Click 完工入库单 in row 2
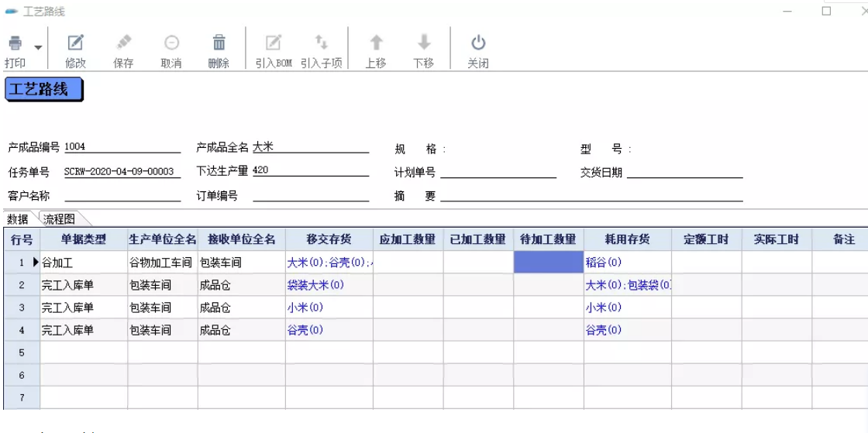This screenshot has height=433, width=868. coord(84,285)
